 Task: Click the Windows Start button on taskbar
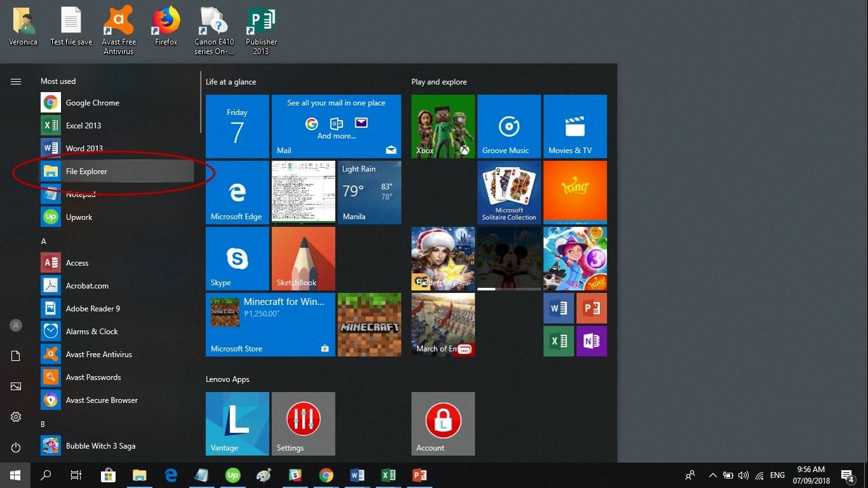15,475
